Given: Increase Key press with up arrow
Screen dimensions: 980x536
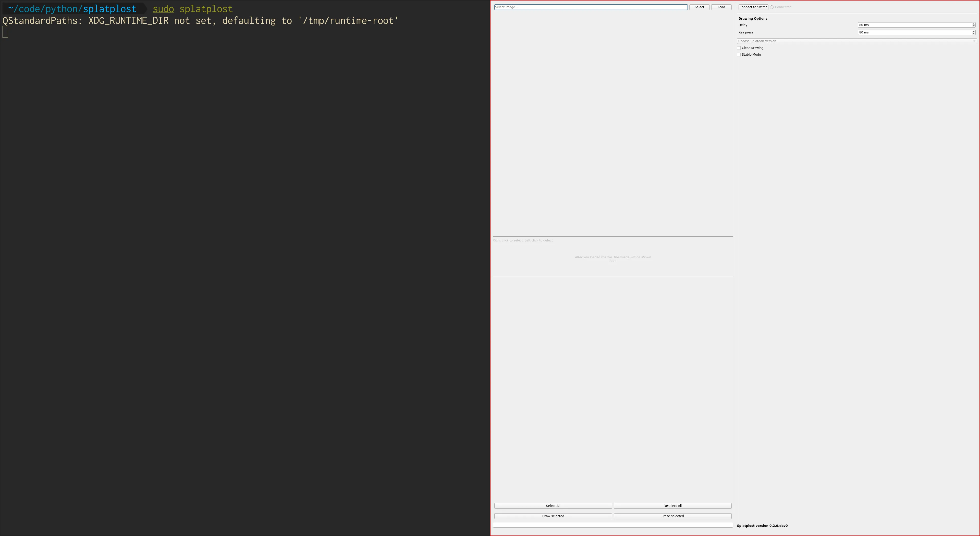Looking at the screenshot, I should pos(974,31).
